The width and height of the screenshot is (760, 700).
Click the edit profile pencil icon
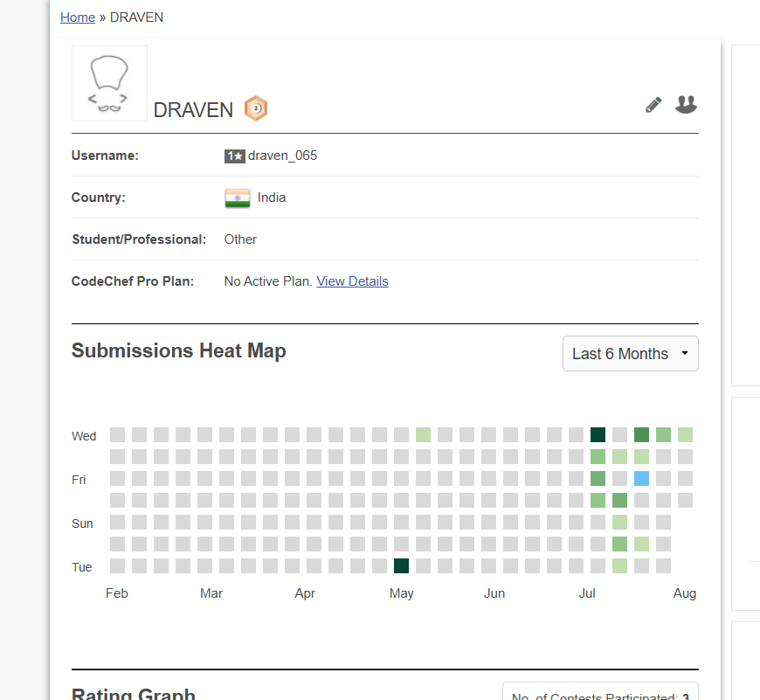pyautogui.click(x=653, y=105)
